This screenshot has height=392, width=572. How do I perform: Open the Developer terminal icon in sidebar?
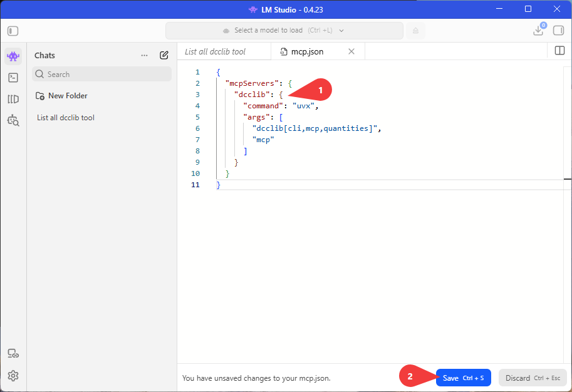(x=13, y=78)
